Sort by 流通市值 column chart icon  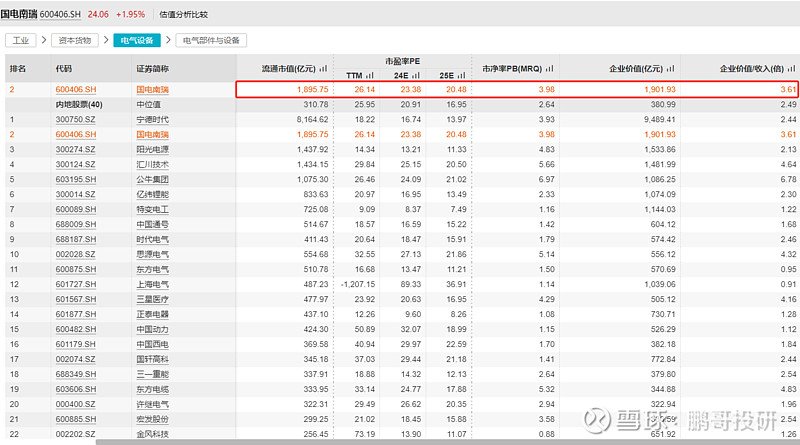click(323, 68)
